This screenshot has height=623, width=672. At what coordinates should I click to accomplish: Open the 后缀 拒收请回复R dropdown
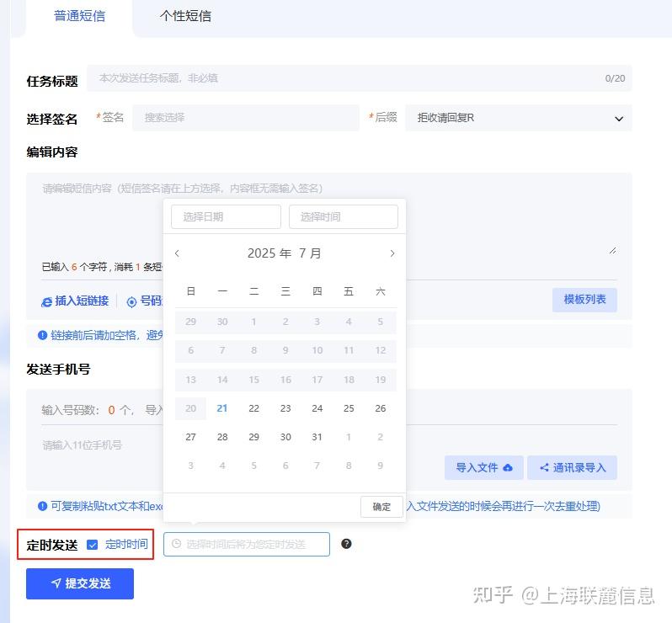coord(518,118)
